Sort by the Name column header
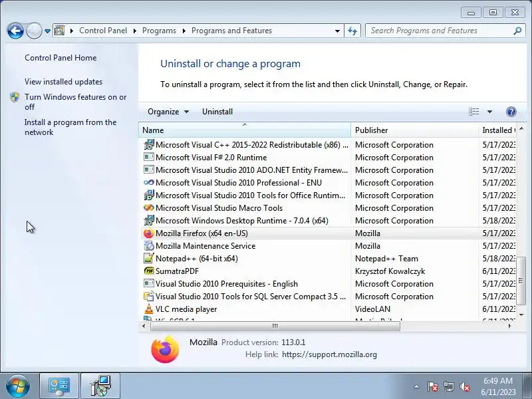The height and width of the screenshot is (399, 532). pos(245,130)
